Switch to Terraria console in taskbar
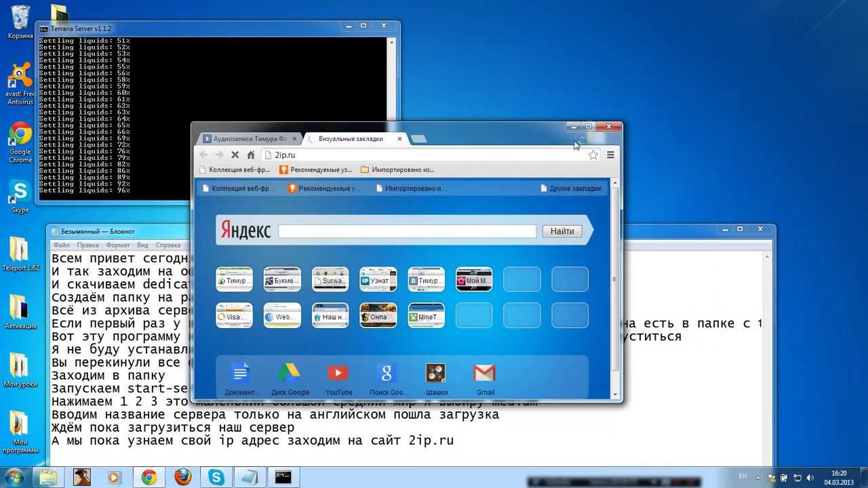Screen dimensions: 868x488 point(283,477)
